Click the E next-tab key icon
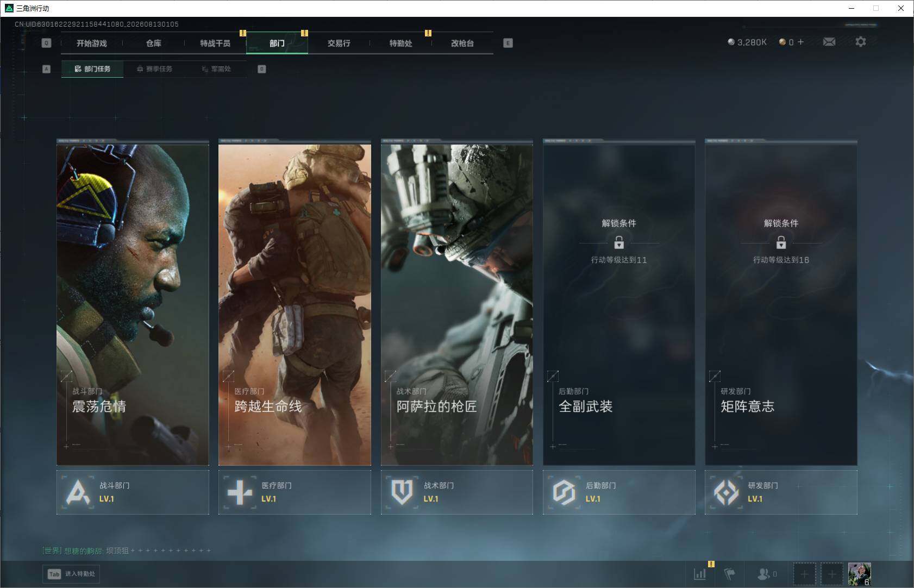This screenshot has height=588, width=914. point(508,43)
